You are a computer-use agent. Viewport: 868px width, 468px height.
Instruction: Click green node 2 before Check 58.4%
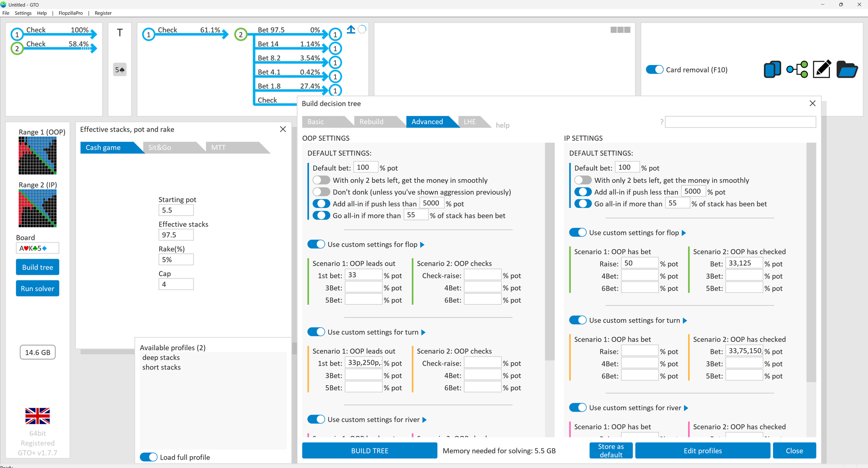[17, 48]
